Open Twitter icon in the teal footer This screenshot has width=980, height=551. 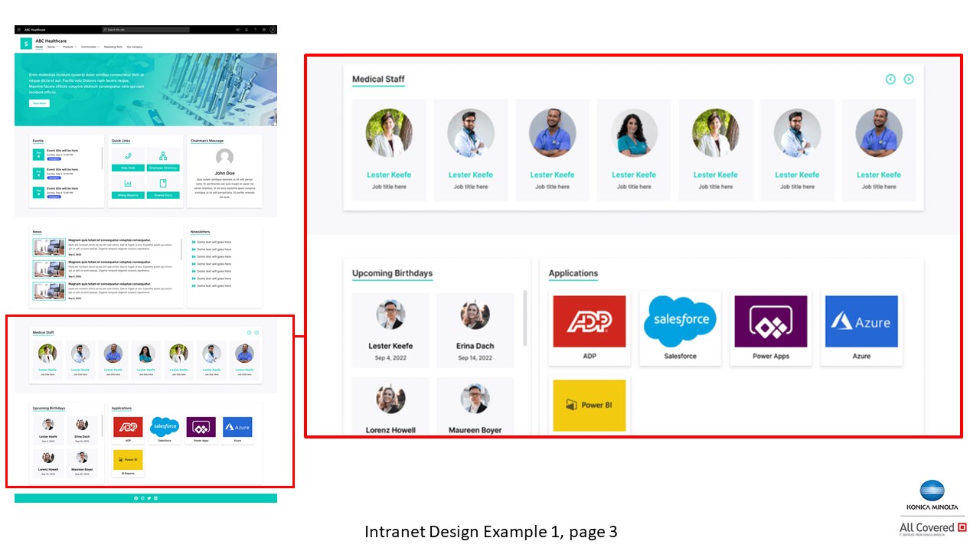coord(149,498)
